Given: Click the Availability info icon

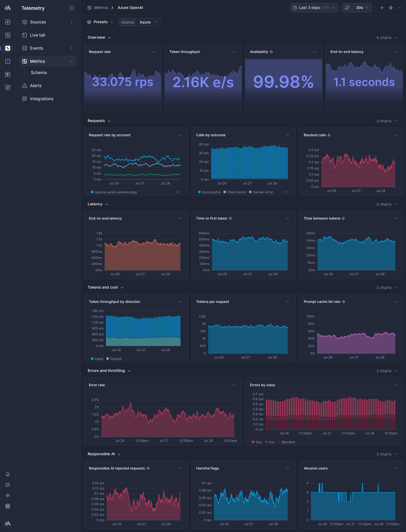Looking at the screenshot, I should pos(271,52).
